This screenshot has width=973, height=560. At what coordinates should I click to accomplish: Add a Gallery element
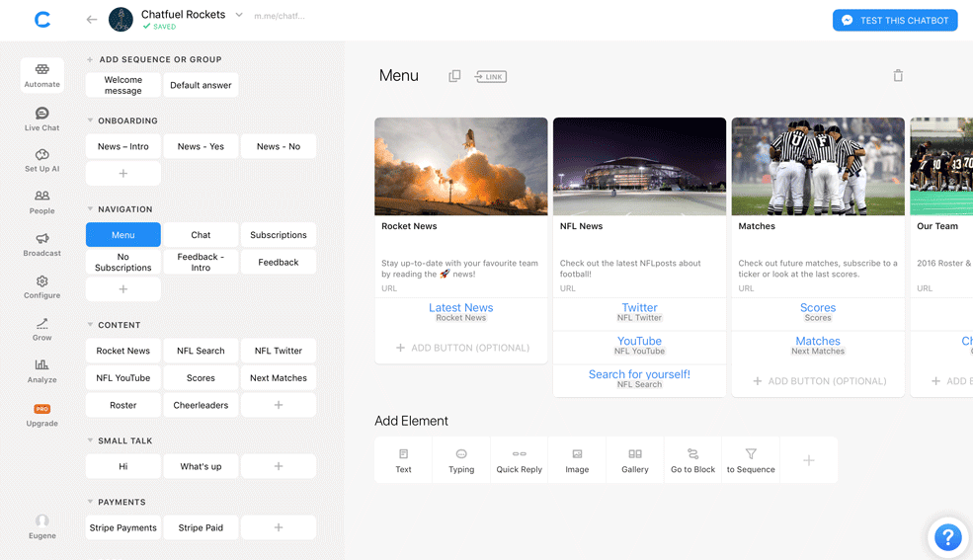(635, 460)
